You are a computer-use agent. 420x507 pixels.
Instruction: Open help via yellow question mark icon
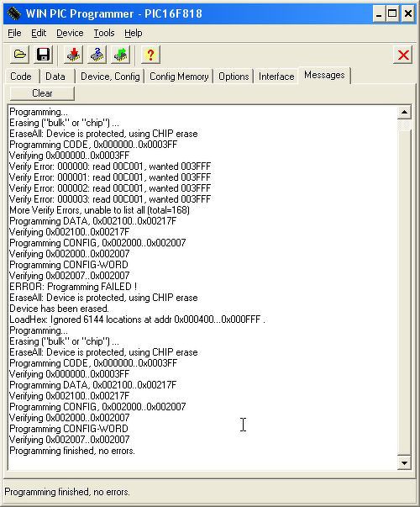tap(150, 55)
